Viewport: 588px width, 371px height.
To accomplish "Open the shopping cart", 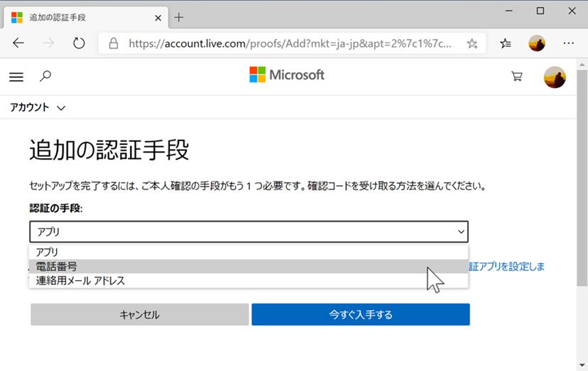I will 517,77.
